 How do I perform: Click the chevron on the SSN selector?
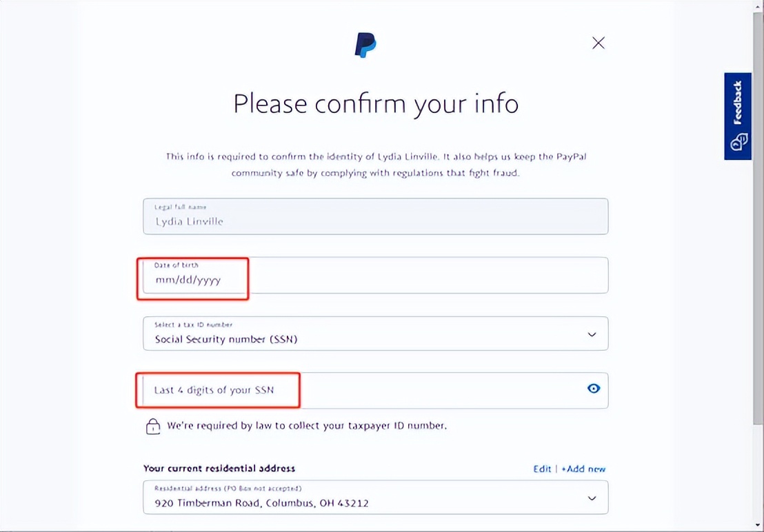[x=592, y=334]
